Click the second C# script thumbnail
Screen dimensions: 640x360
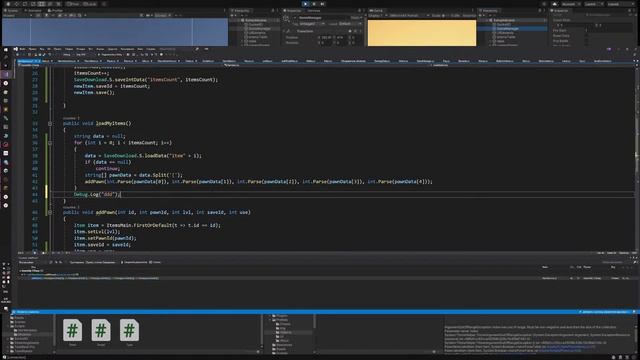(101, 330)
